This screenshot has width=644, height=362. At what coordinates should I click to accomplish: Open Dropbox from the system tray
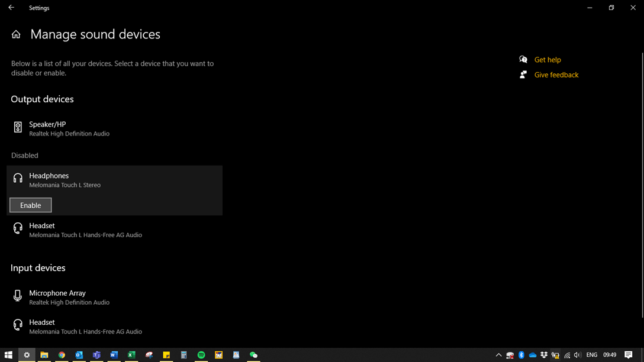tap(544, 355)
